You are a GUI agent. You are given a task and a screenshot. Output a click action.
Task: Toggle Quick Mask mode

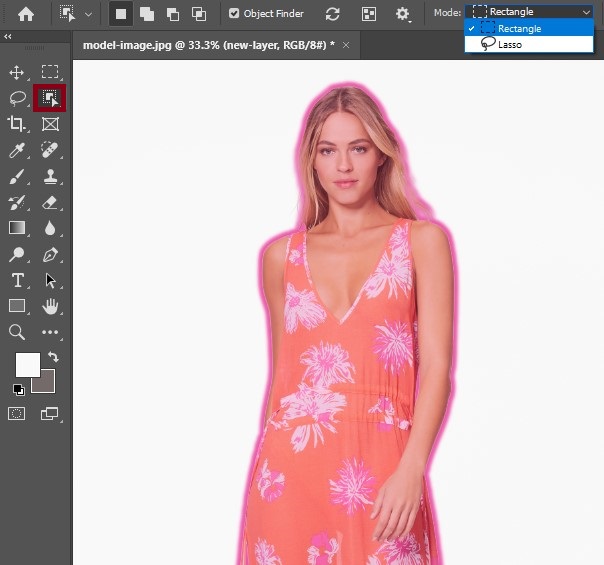click(17, 414)
